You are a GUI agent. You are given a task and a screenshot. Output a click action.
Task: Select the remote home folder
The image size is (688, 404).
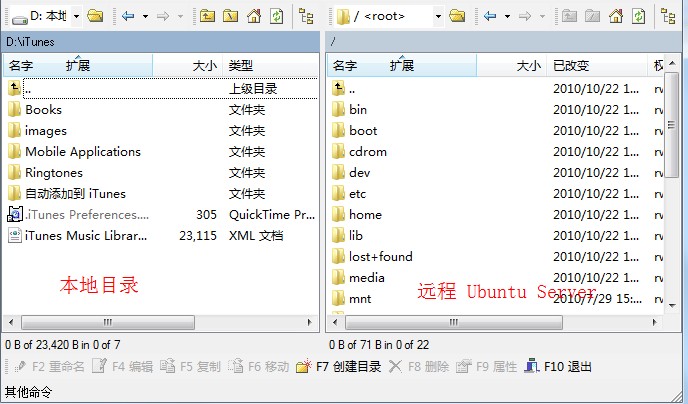(496, 215)
